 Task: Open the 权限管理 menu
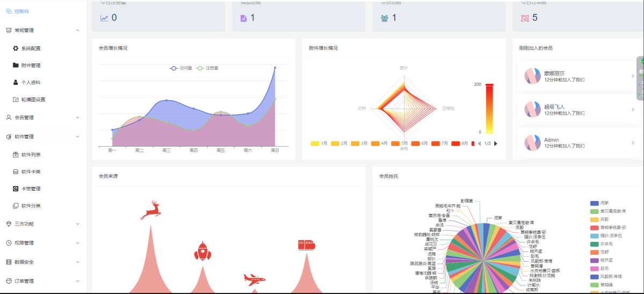43,243
